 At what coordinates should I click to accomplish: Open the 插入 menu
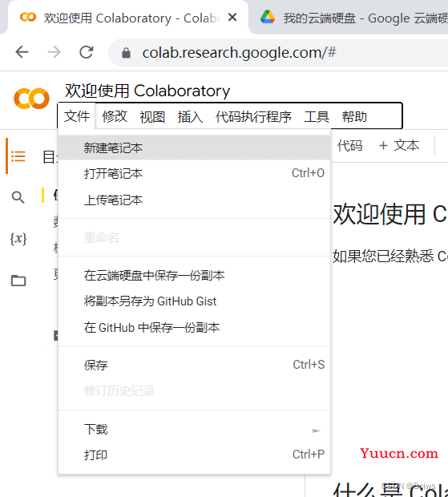pyautogui.click(x=190, y=117)
